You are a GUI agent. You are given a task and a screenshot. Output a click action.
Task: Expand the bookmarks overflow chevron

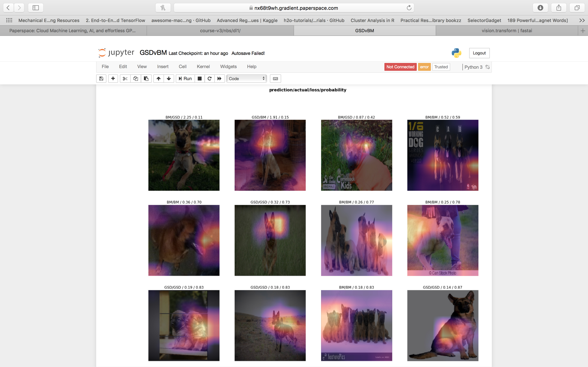coord(582,20)
